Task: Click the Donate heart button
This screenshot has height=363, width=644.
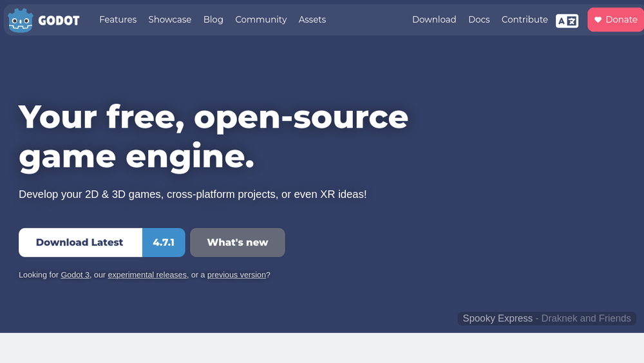Action: [616, 20]
